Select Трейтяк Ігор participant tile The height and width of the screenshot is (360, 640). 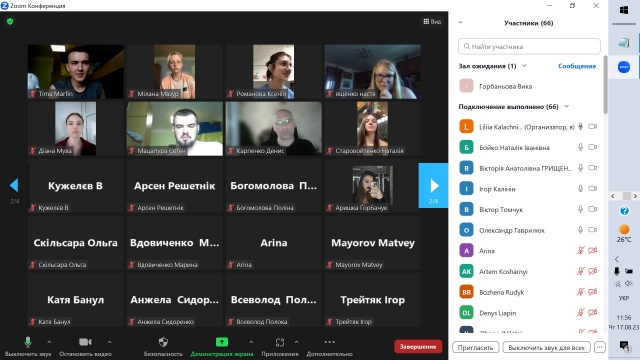tap(373, 300)
